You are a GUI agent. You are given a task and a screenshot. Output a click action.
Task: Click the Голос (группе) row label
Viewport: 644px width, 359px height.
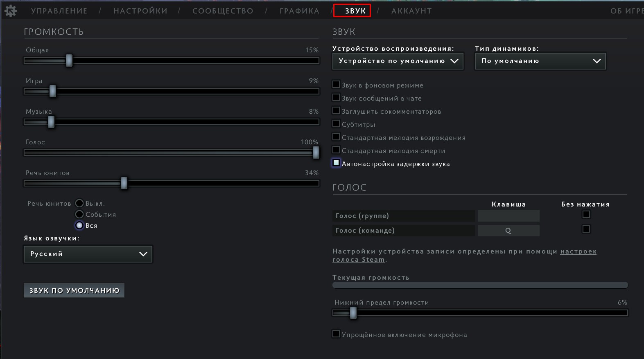click(x=362, y=216)
